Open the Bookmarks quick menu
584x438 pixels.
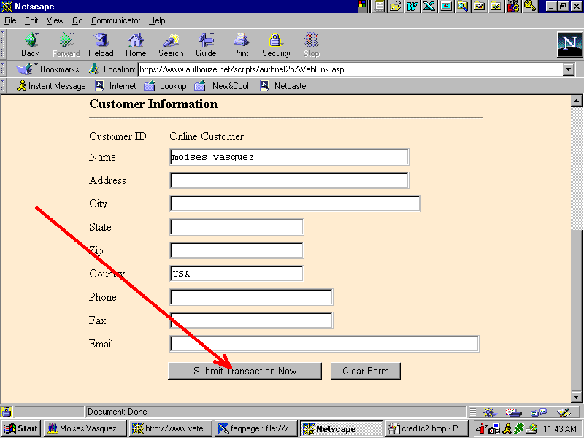48,69
